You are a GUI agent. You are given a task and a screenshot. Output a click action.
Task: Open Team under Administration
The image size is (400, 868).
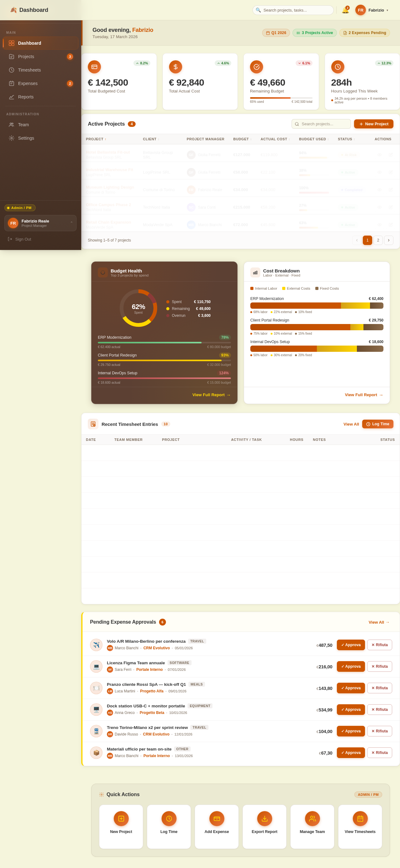click(40, 125)
